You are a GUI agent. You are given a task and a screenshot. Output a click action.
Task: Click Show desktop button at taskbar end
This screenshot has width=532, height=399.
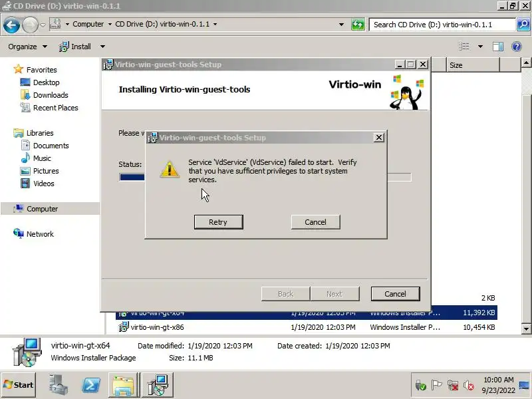[x=525, y=385]
